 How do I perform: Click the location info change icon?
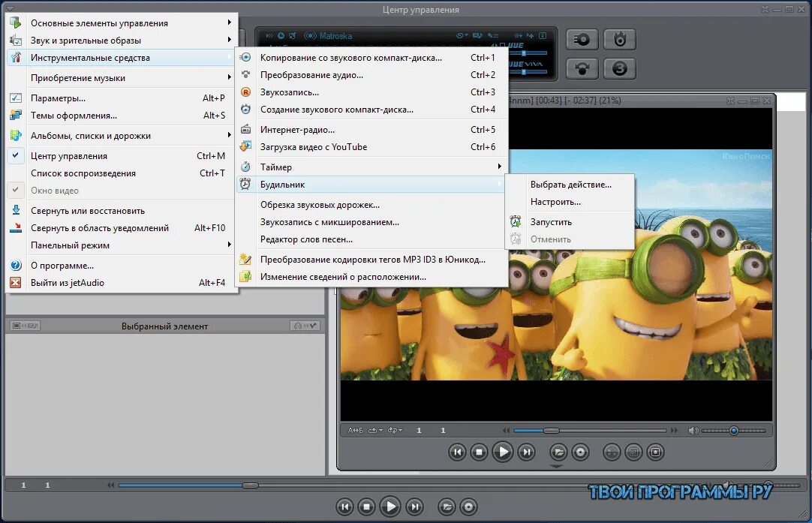[x=245, y=277]
